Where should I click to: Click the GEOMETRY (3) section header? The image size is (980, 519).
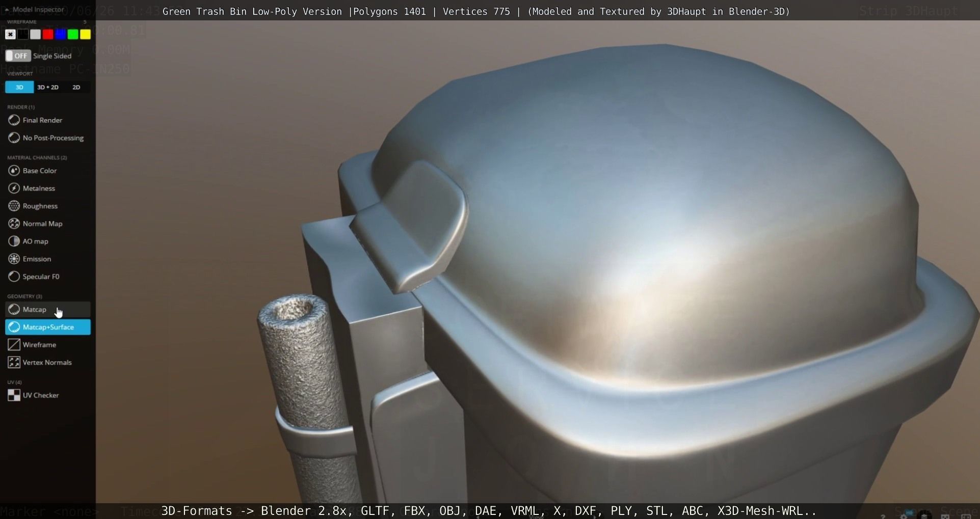[x=24, y=296]
